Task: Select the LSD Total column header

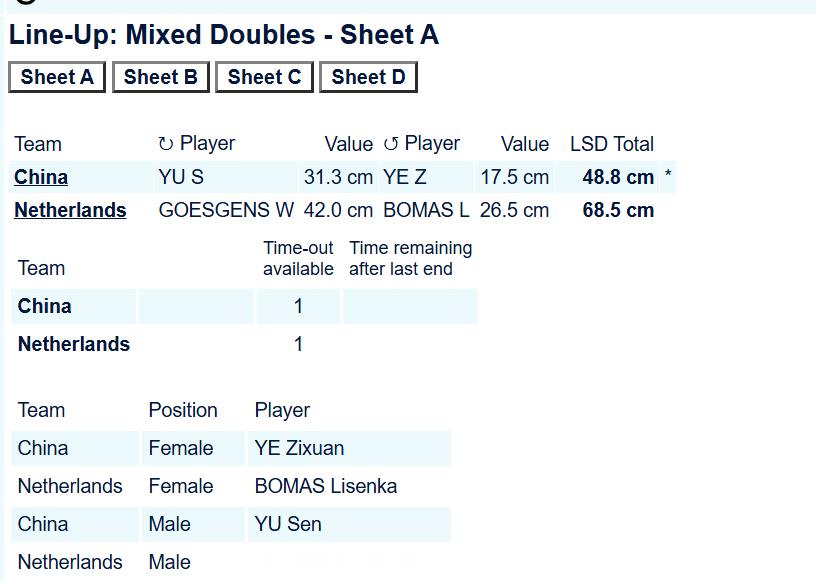Action: point(612,144)
